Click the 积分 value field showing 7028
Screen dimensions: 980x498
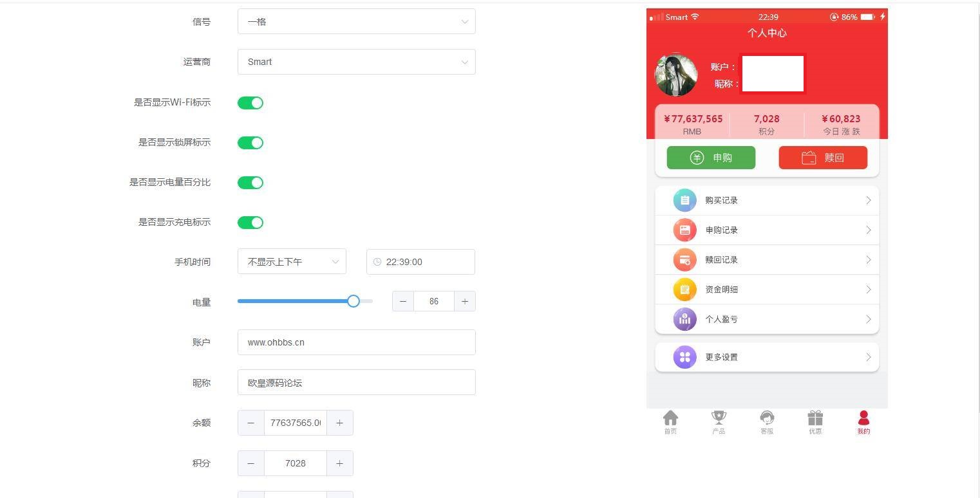click(296, 463)
